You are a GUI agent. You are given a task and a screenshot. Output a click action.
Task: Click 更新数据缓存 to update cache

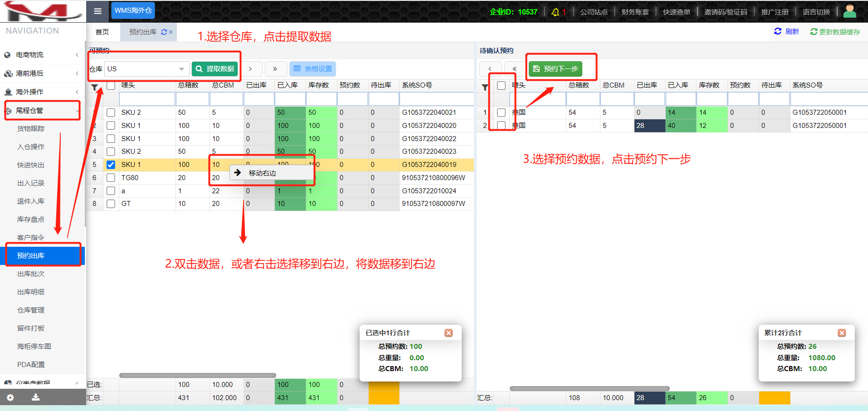click(835, 32)
